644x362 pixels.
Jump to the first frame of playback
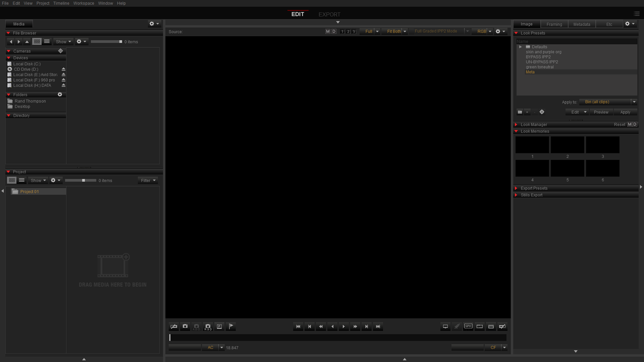coord(298,326)
